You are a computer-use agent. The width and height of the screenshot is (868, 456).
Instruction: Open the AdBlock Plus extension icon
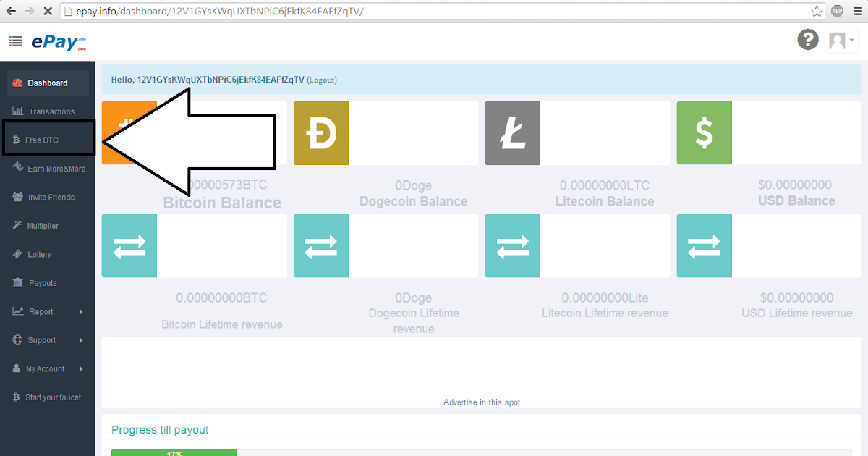tap(837, 12)
